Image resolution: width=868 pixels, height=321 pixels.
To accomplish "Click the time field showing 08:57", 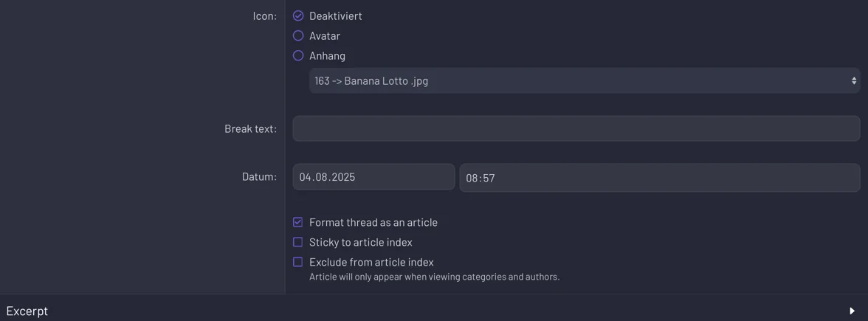I will pos(660,178).
